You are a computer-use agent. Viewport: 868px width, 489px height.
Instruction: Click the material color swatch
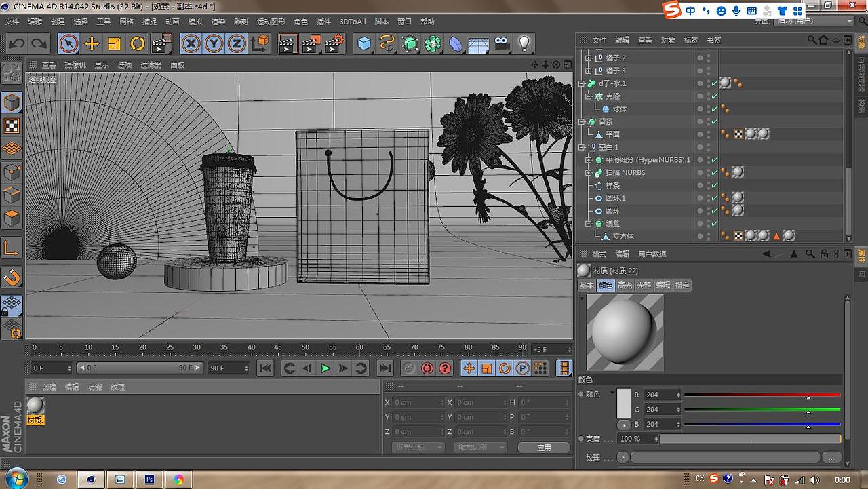pos(624,404)
